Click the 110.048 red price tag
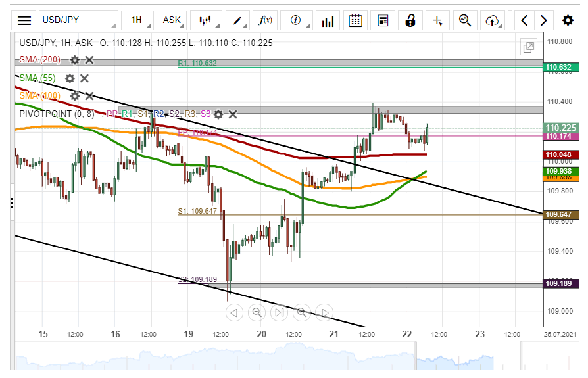This screenshot has height=378, width=588. [561, 154]
